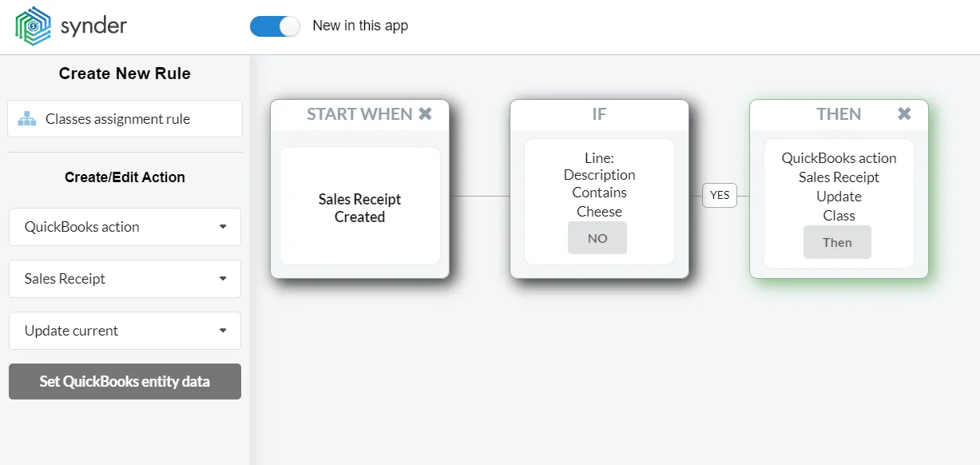Remove the START WHEN block with its X
980x465 pixels.
point(426,114)
